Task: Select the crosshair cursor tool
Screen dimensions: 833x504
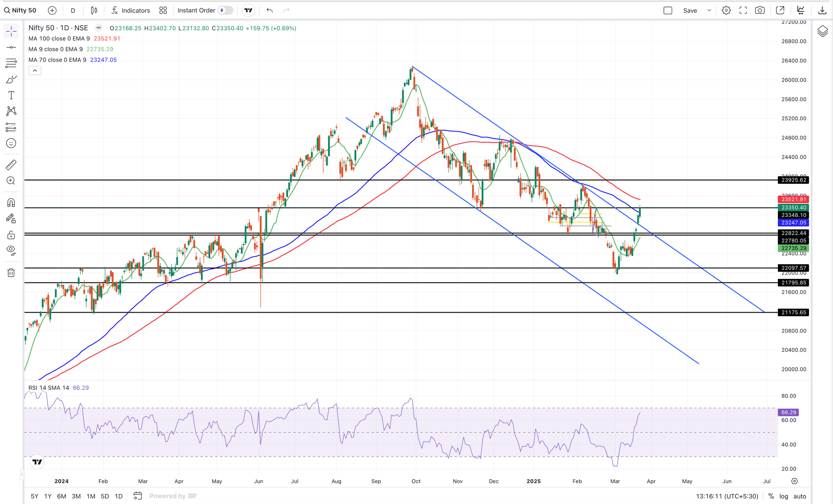Action: coord(11,31)
